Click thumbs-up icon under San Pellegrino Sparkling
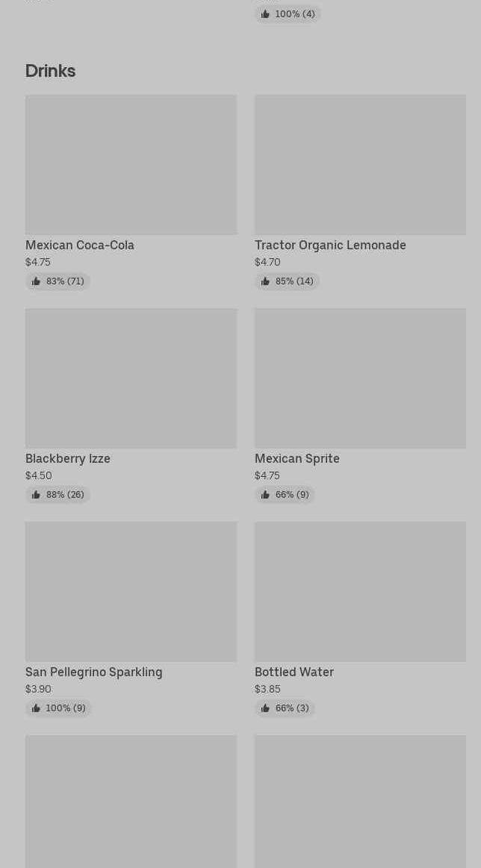Viewport: 481px width, 868px height. pos(36,708)
